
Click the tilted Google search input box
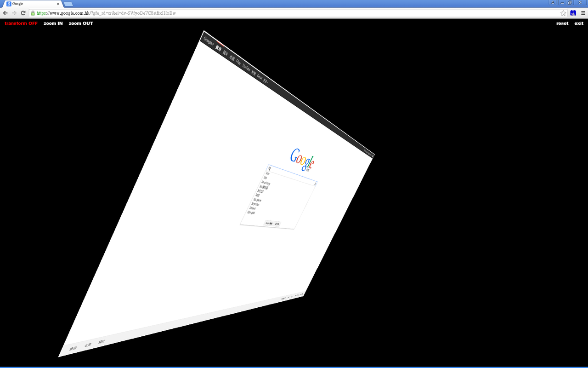[292, 175]
